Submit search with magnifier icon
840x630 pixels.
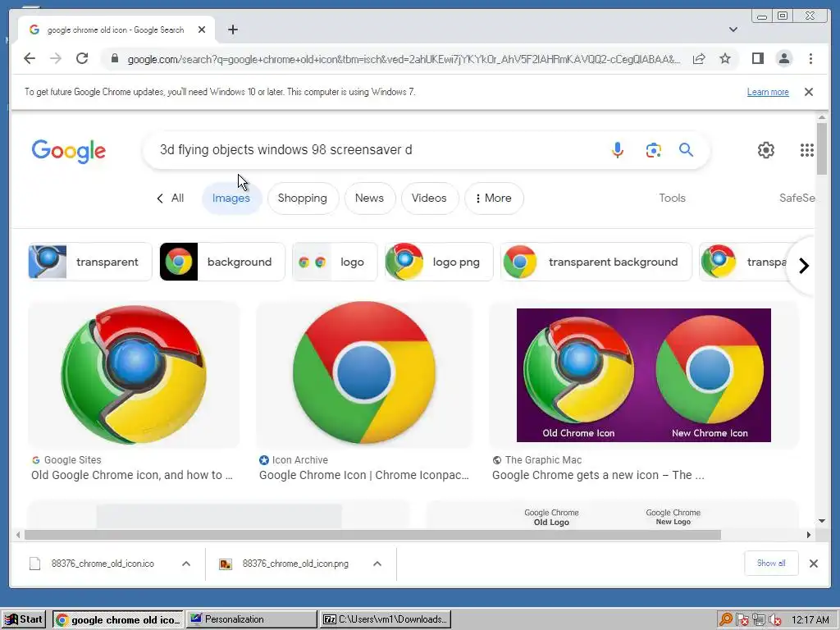point(686,150)
